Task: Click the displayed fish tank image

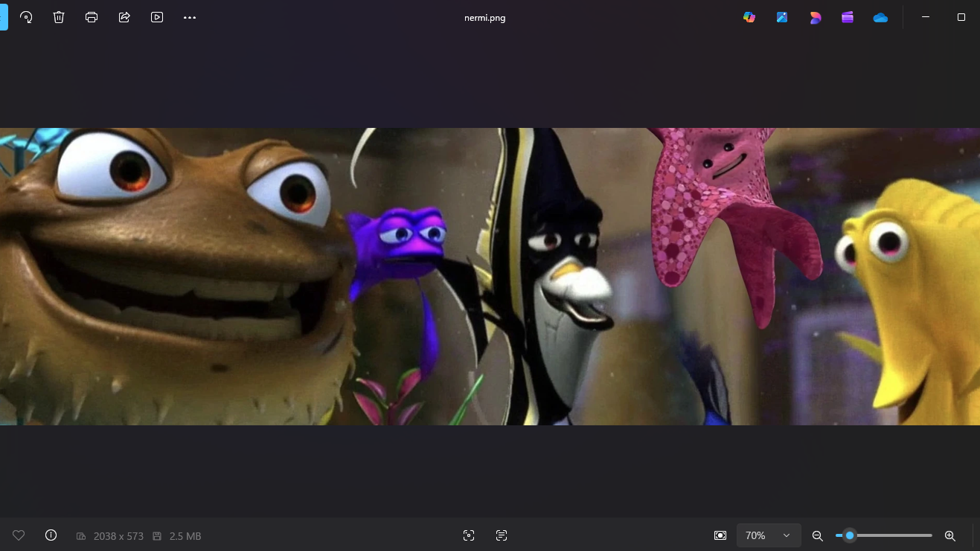Action: click(x=490, y=277)
